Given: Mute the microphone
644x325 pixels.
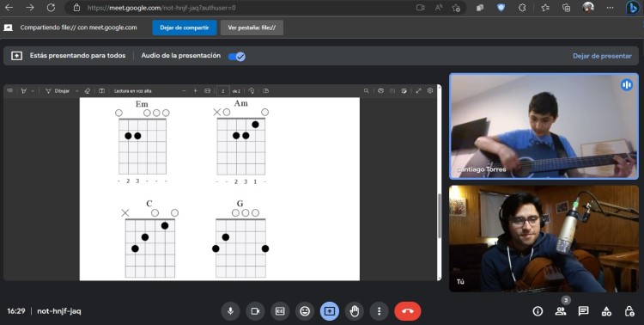Looking at the screenshot, I should (230, 311).
